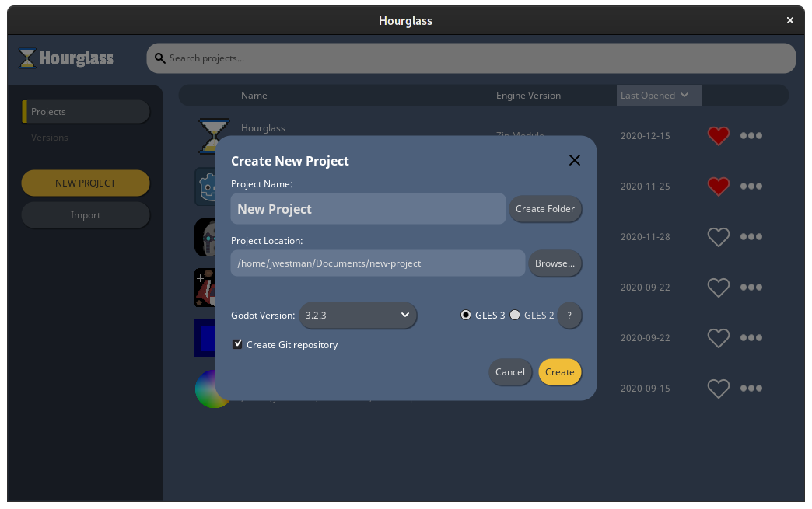
Task: Click the Engine Version column header
Action: pos(528,95)
